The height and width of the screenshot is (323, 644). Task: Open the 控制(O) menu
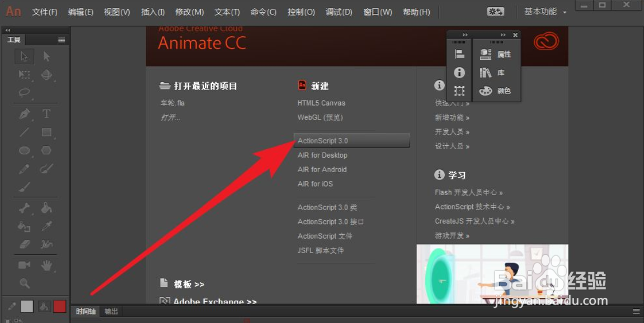[x=301, y=12]
